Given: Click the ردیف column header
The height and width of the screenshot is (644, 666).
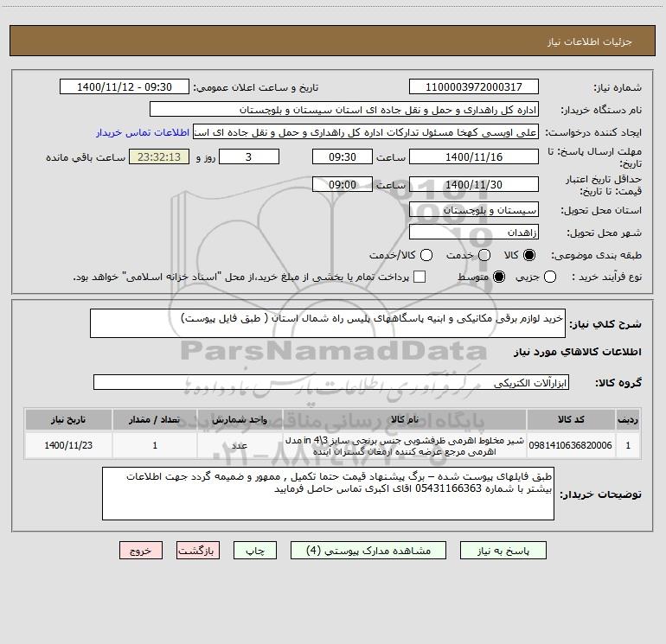Looking at the screenshot, I should pyautogui.click(x=628, y=419).
